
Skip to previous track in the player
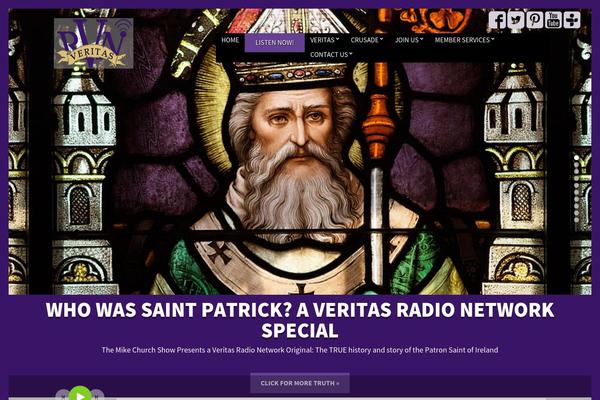(62, 395)
